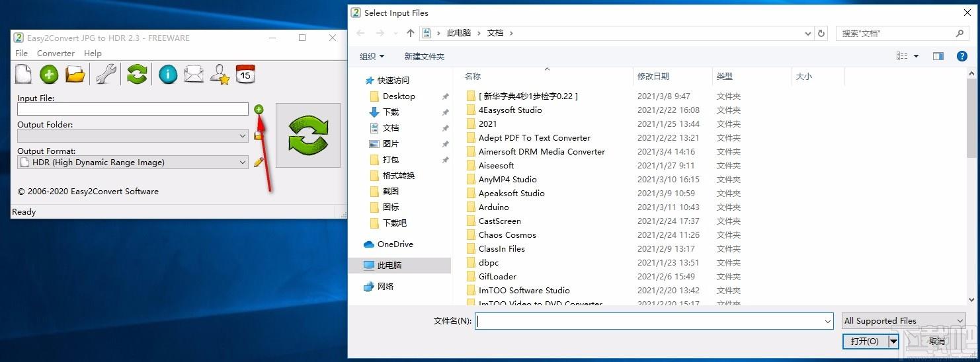Click the calendar 15 toolbar icon

(x=245, y=74)
